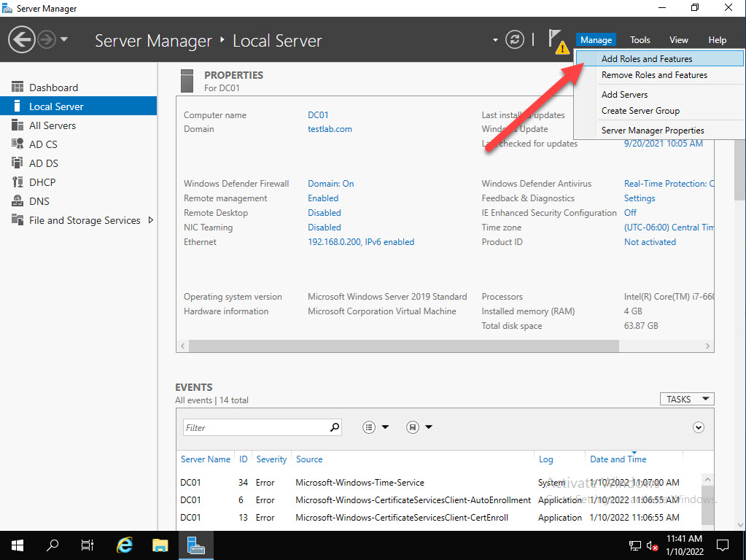The image size is (746, 560).
Task: Open the Events TASKS dropdown
Action: point(687,399)
